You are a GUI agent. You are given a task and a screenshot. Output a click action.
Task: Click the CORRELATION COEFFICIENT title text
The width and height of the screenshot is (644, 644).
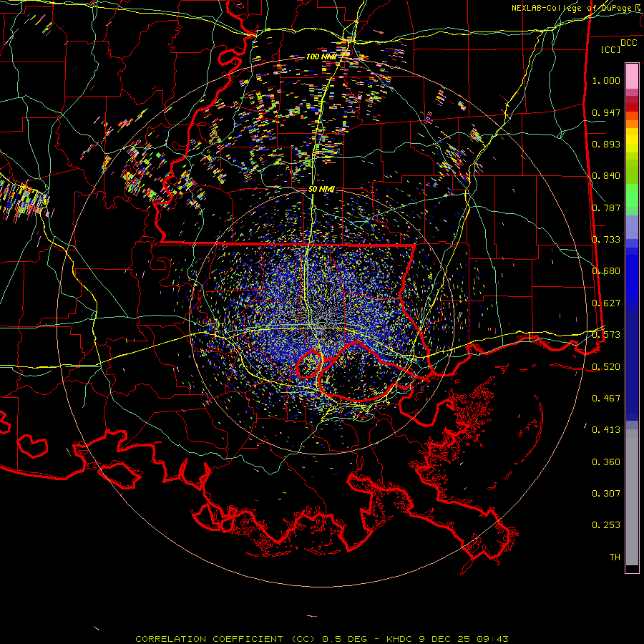tap(209, 639)
